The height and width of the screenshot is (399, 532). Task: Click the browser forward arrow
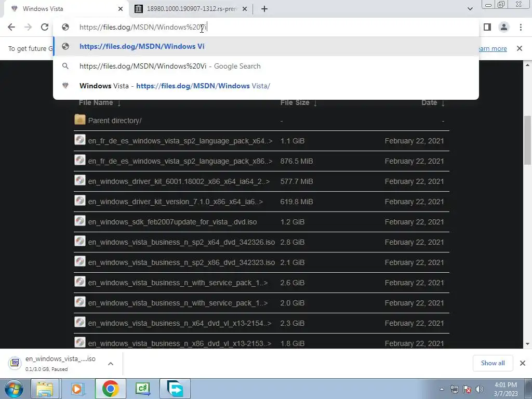(x=28, y=27)
